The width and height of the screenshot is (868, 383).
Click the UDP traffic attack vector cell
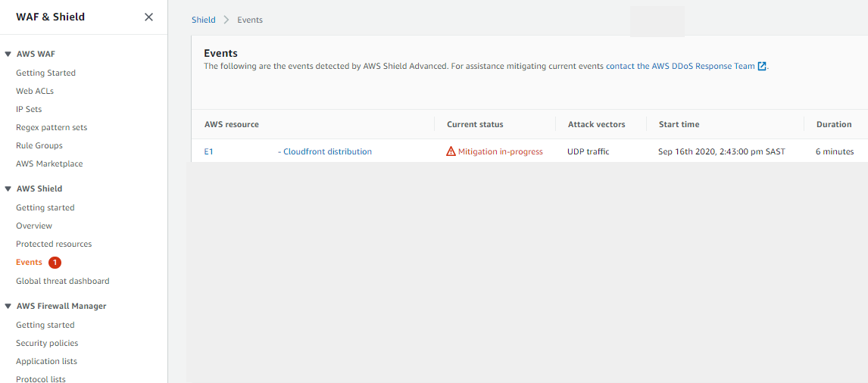[x=589, y=151]
